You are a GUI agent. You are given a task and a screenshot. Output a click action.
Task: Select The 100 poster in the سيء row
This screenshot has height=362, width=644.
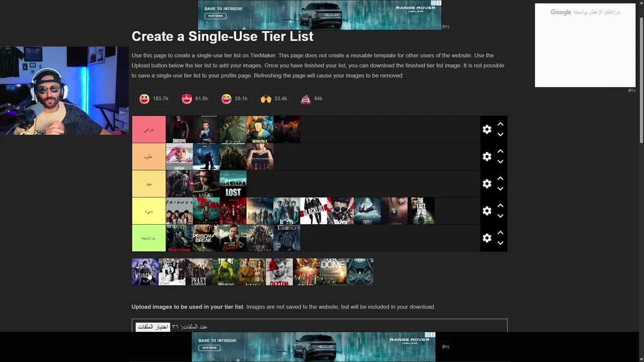(x=287, y=211)
